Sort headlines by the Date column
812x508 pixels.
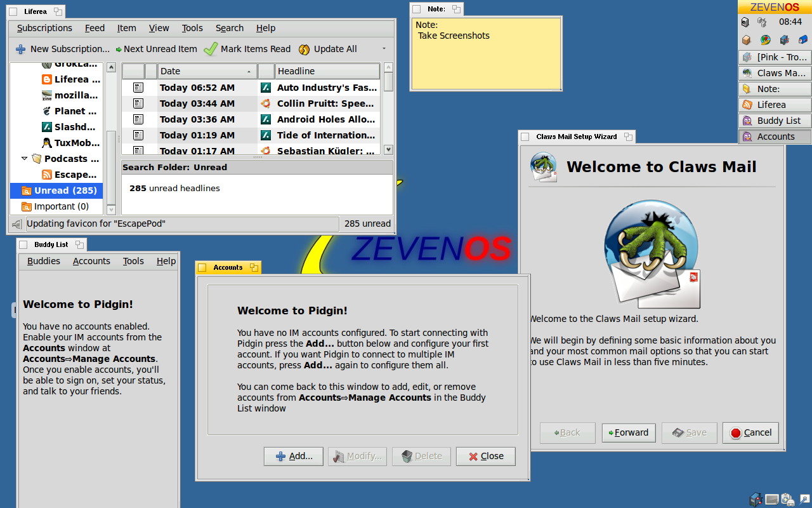point(207,71)
